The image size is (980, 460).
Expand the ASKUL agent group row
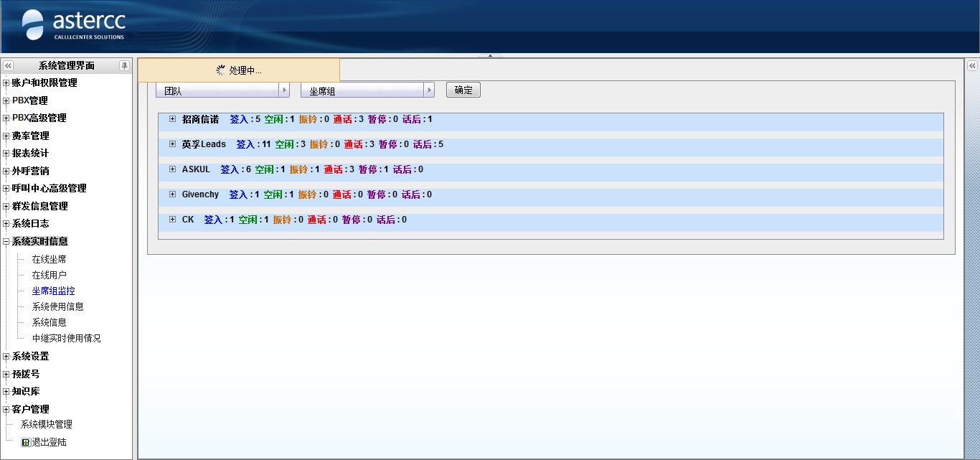click(x=172, y=169)
